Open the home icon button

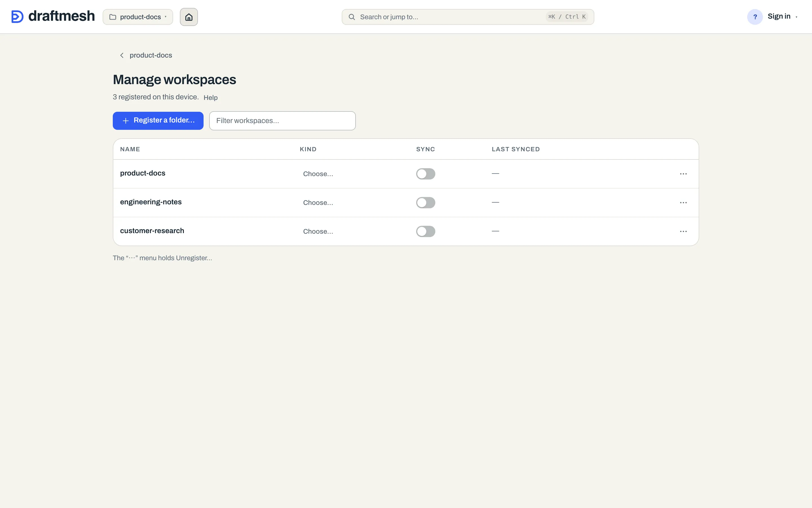pyautogui.click(x=189, y=17)
